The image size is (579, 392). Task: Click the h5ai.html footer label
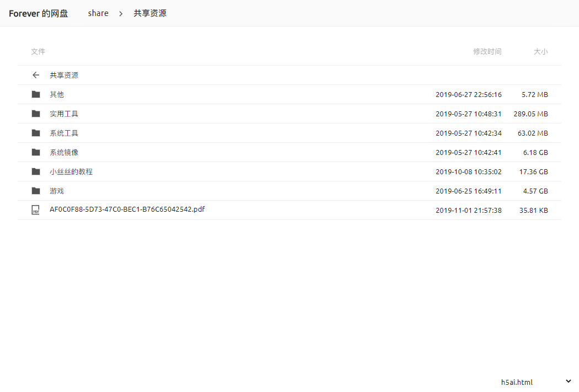[x=517, y=382]
